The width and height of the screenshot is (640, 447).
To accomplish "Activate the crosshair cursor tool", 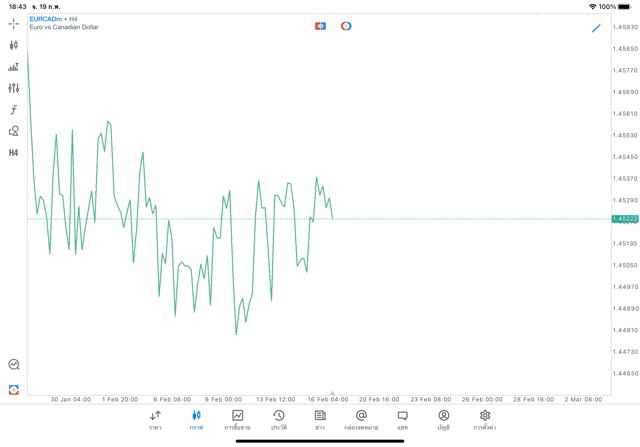I will click(x=13, y=23).
